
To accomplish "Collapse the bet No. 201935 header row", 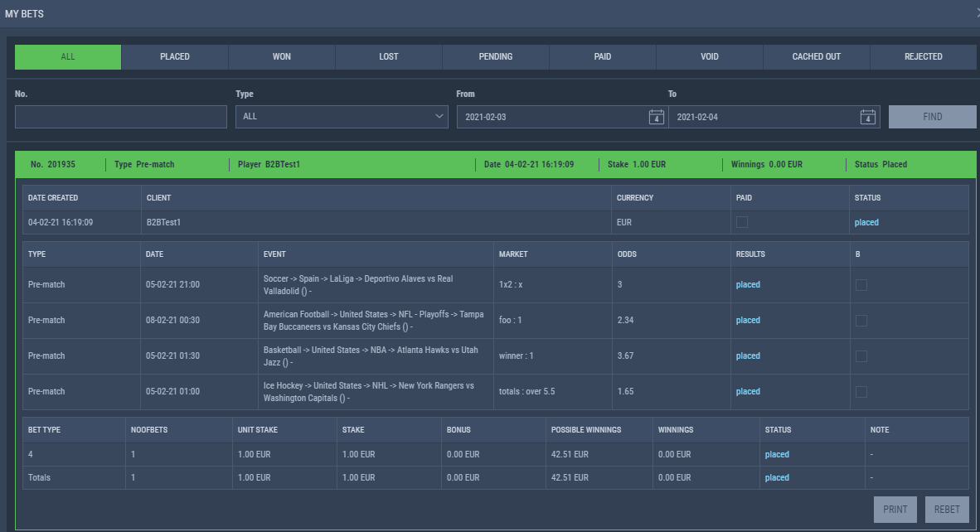I will point(496,164).
